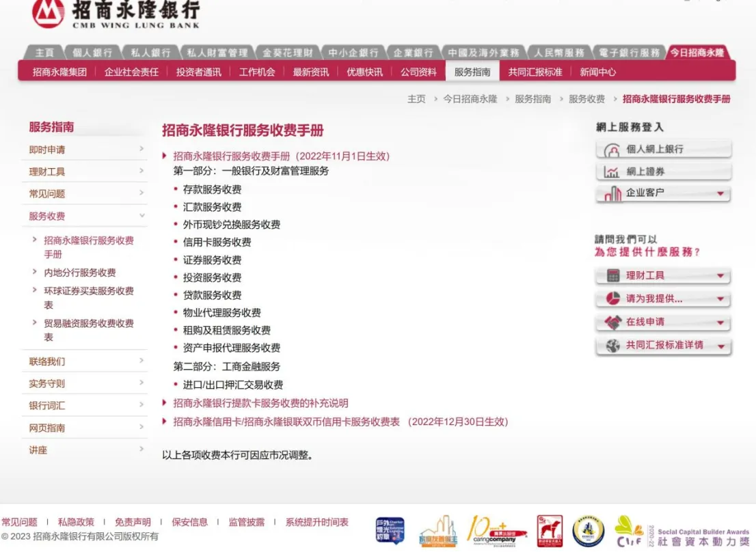
Task: Switch to the 電子銀行服務 top tab
Action: point(629,53)
